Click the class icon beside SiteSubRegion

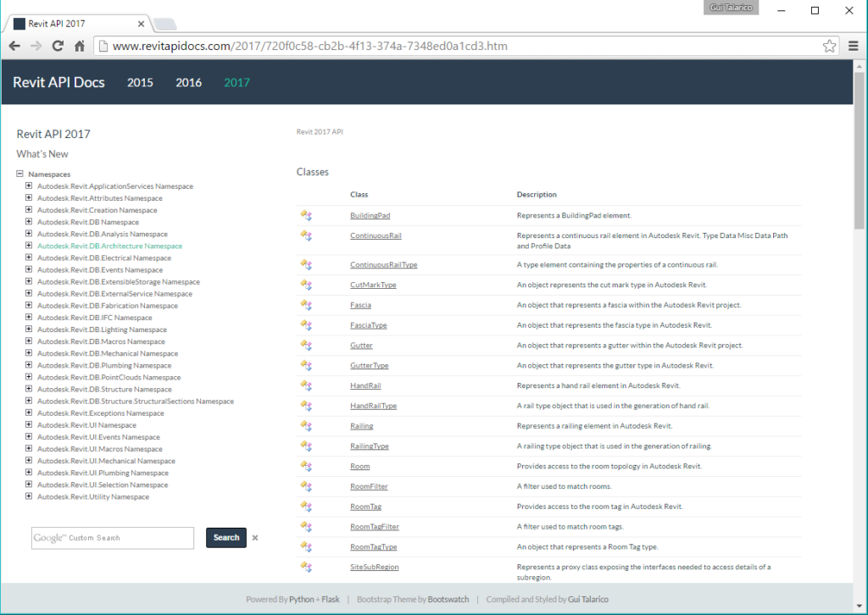tap(306, 567)
